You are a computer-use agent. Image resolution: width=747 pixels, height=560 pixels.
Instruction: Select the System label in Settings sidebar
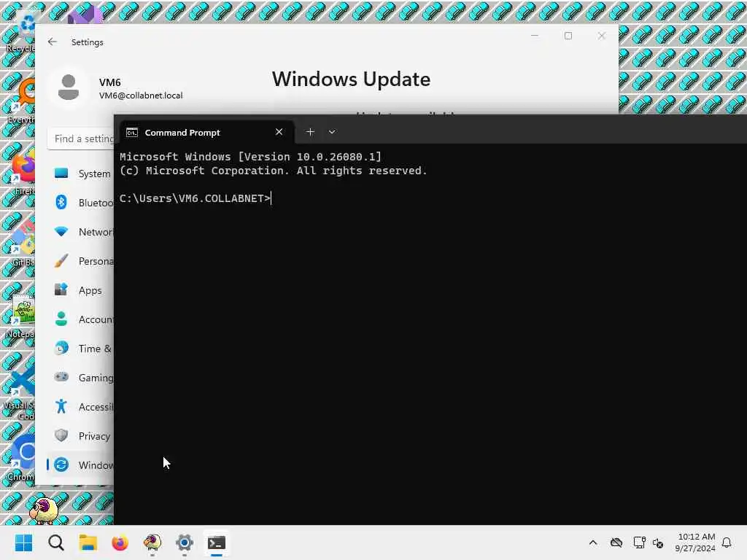(x=94, y=174)
